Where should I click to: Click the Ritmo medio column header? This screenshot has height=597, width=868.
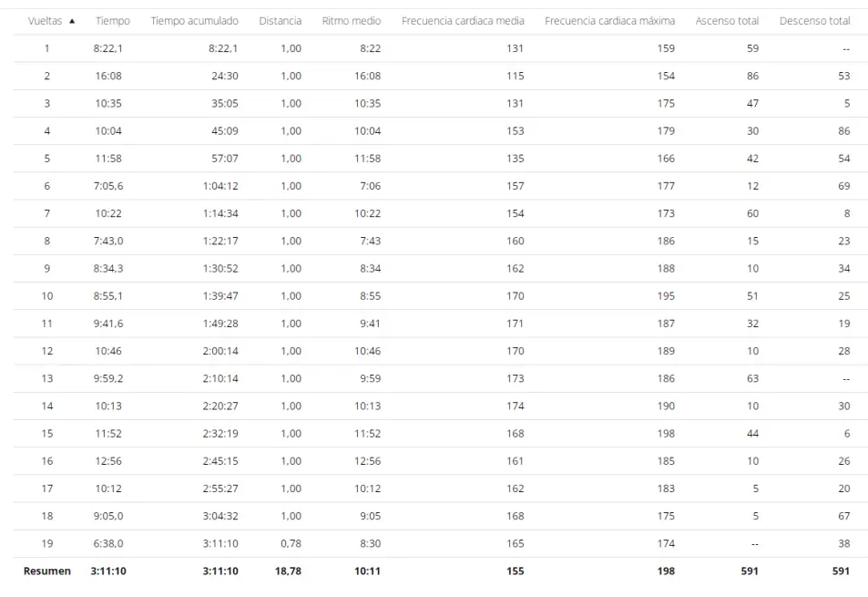pos(351,21)
